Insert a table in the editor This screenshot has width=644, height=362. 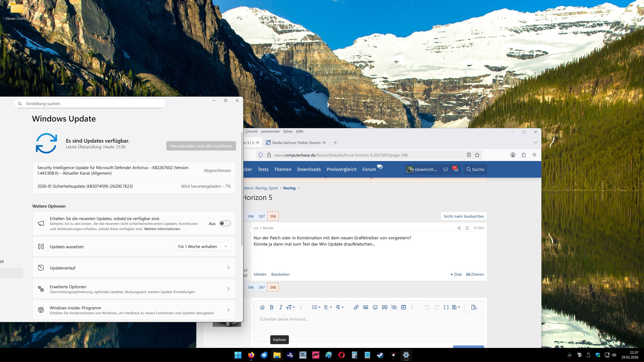403,307
